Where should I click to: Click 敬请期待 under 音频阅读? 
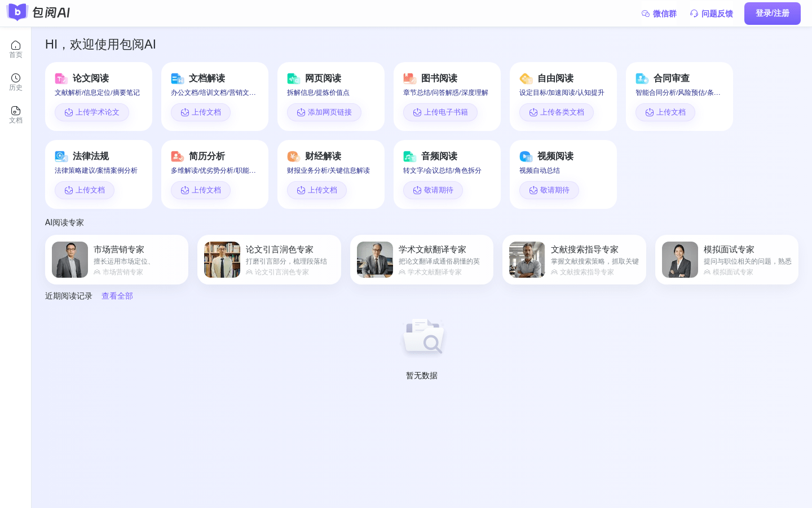tap(433, 190)
